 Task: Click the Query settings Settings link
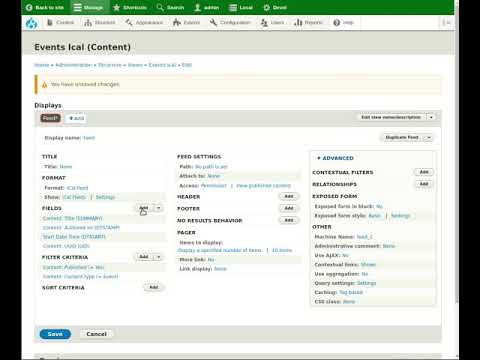[x=366, y=283]
